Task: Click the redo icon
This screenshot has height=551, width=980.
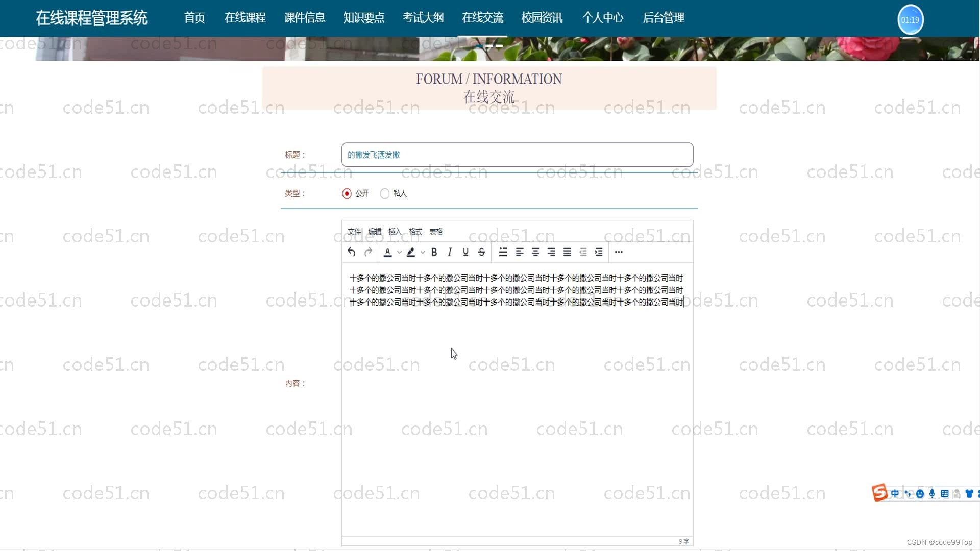Action: (x=367, y=252)
